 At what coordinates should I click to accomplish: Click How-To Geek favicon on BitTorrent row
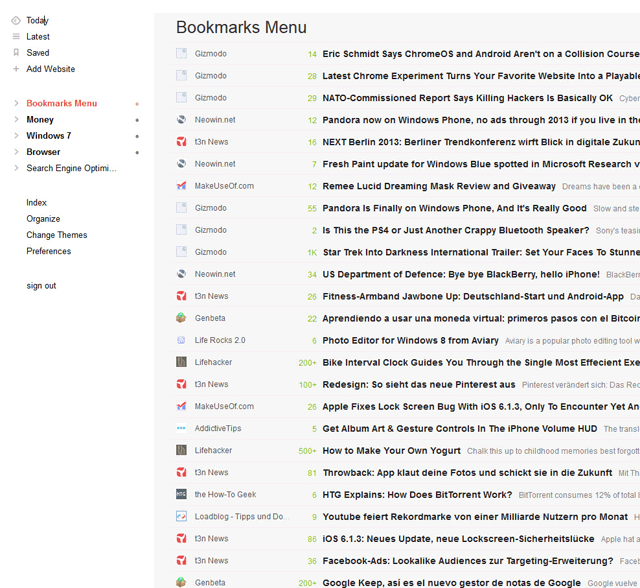[181, 494]
